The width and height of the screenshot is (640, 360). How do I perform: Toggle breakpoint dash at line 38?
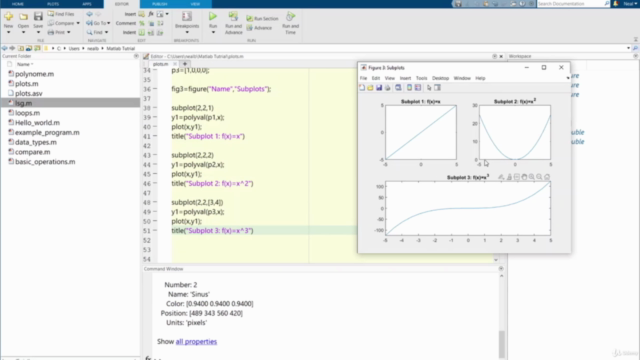click(155, 108)
